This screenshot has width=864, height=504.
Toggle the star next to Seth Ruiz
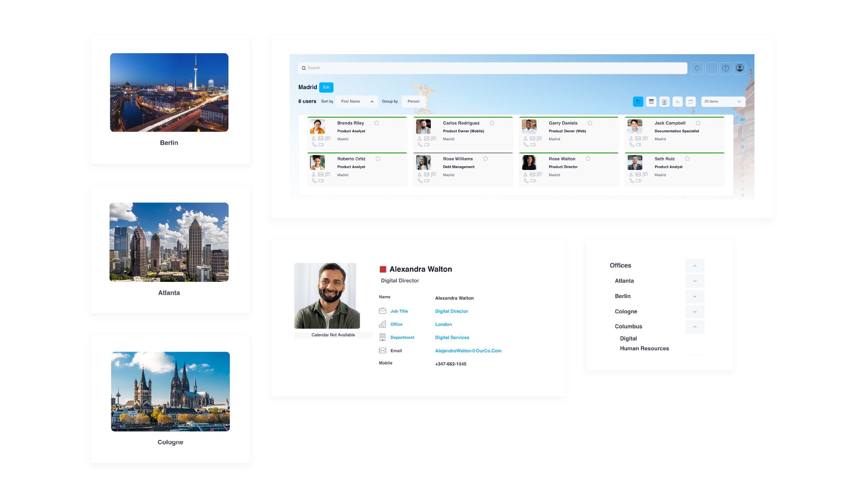click(x=687, y=159)
